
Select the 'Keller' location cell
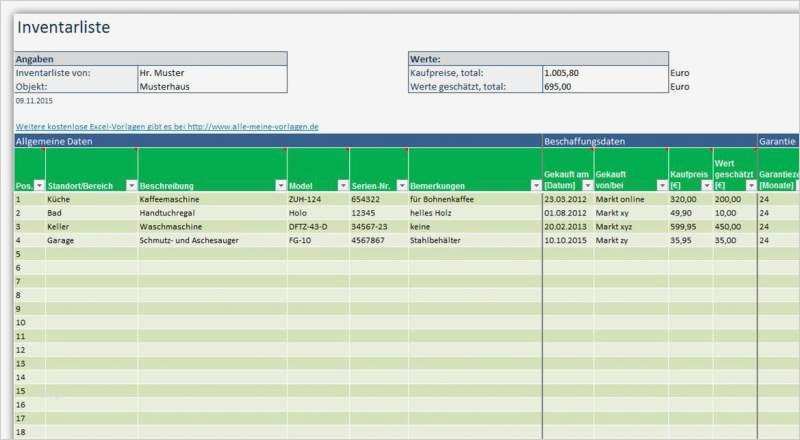(x=92, y=227)
